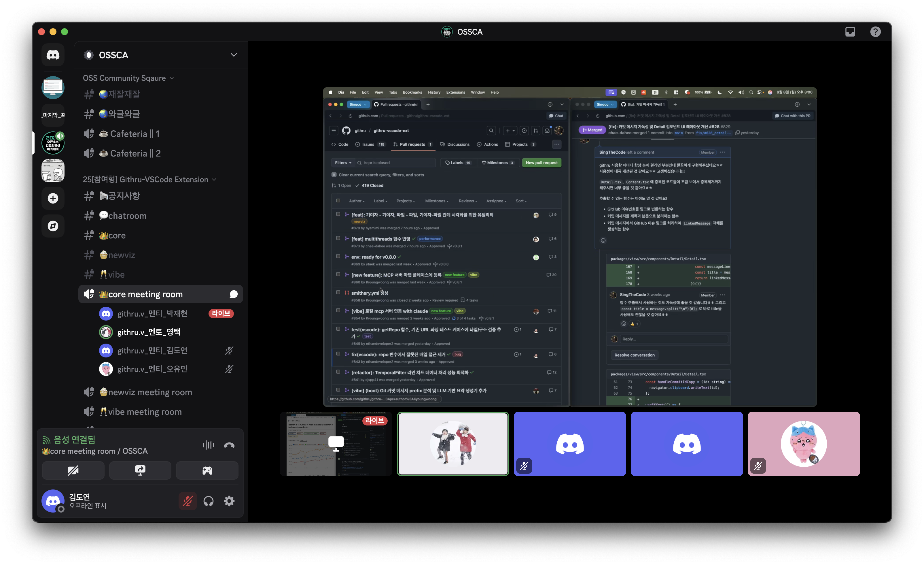The image size is (924, 565).
Task: Collapse 25[참여형] Githru-VSCode Extension category
Action: tap(149, 180)
